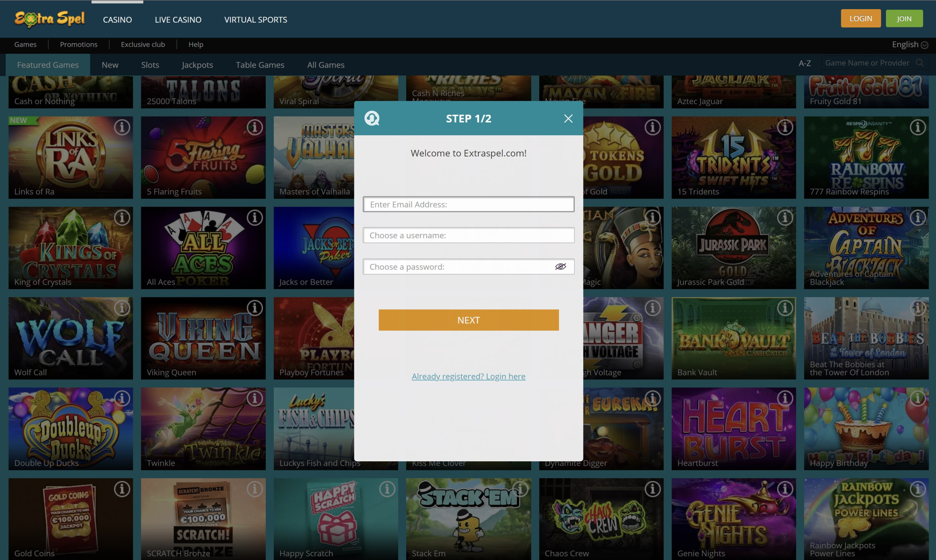Open Aztec Jaguar game thumbnail
The image size is (936, 560).
tap(734, 92)
